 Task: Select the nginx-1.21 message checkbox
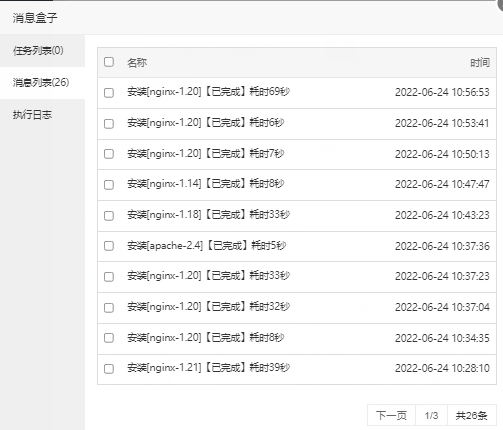click(x=109, y=369)
